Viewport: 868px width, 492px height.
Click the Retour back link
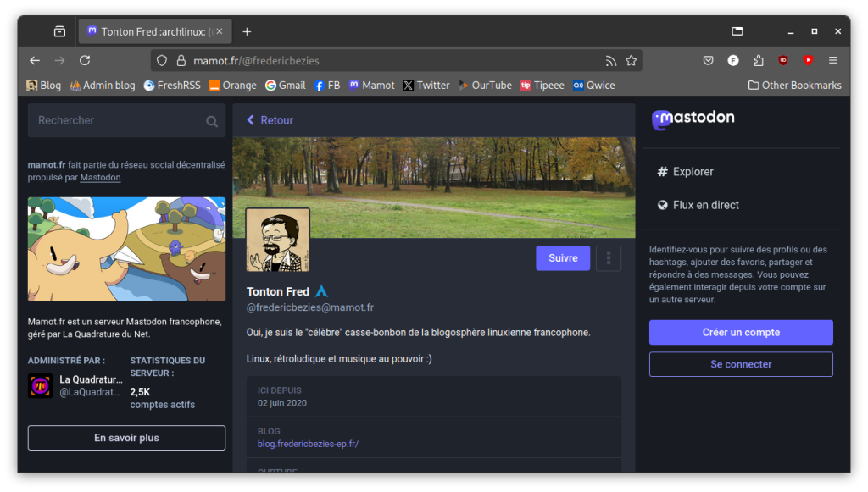(x=270, y=120)
